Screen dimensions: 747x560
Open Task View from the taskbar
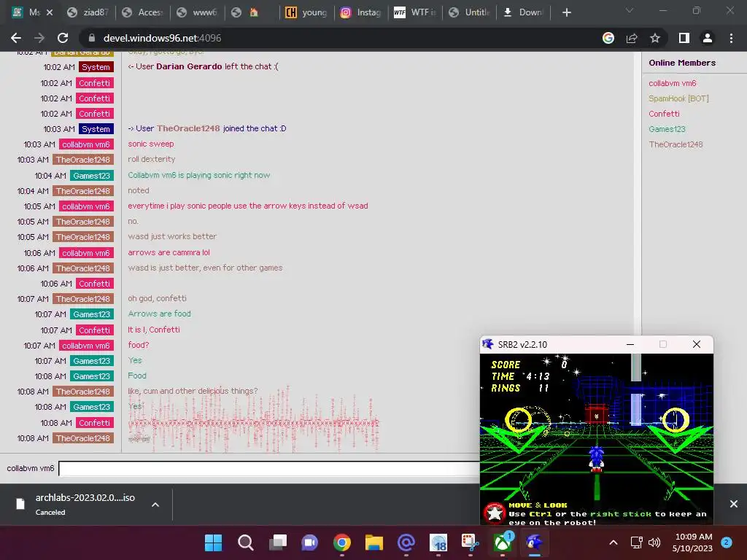pos(278,542)
